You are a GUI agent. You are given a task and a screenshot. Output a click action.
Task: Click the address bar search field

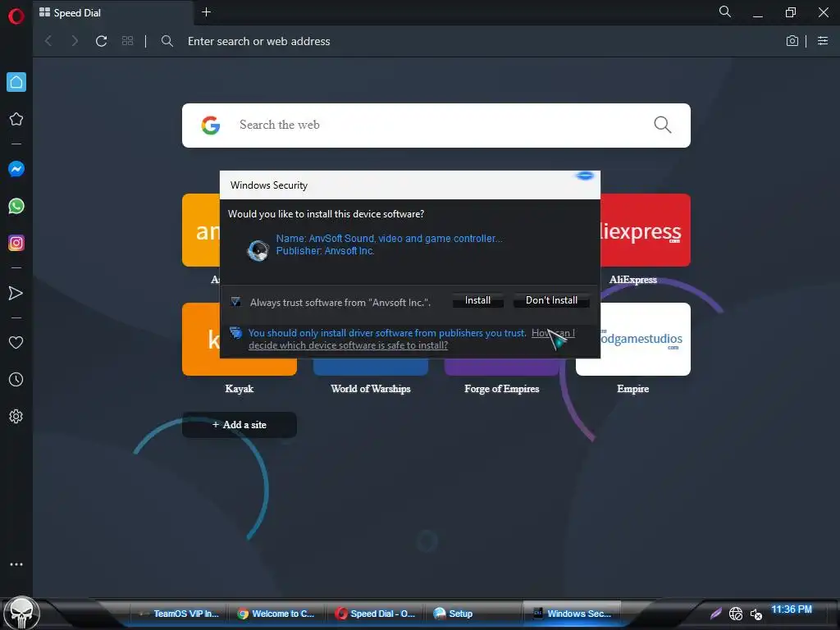click(x=472, y=41)
